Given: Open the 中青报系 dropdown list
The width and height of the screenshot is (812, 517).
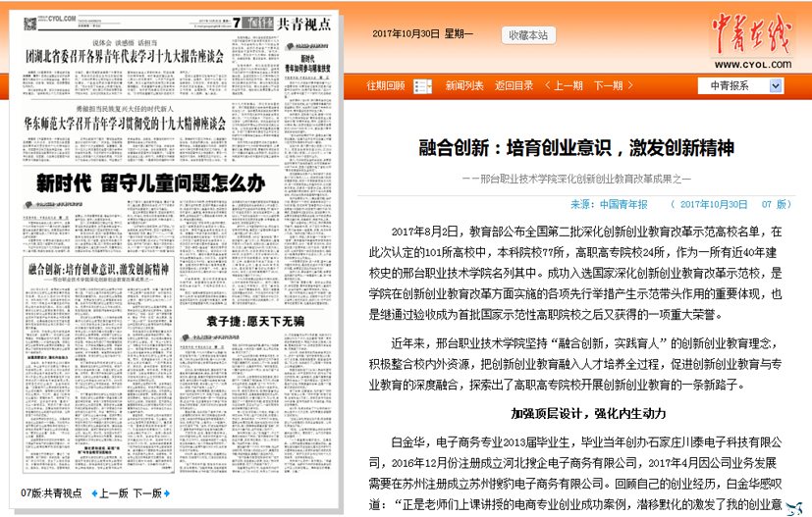Looking at the screenshot, I should pyautogui.click(x=776, y=85).
